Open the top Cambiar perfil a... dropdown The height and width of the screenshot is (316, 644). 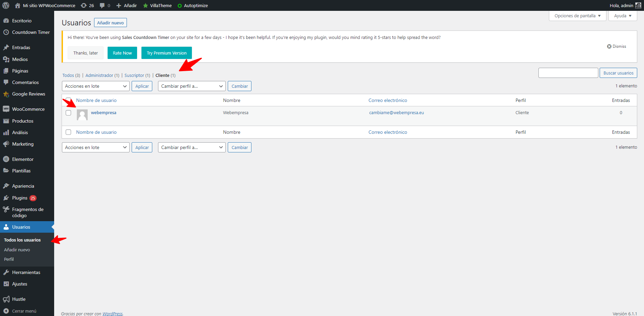[192, 86]
